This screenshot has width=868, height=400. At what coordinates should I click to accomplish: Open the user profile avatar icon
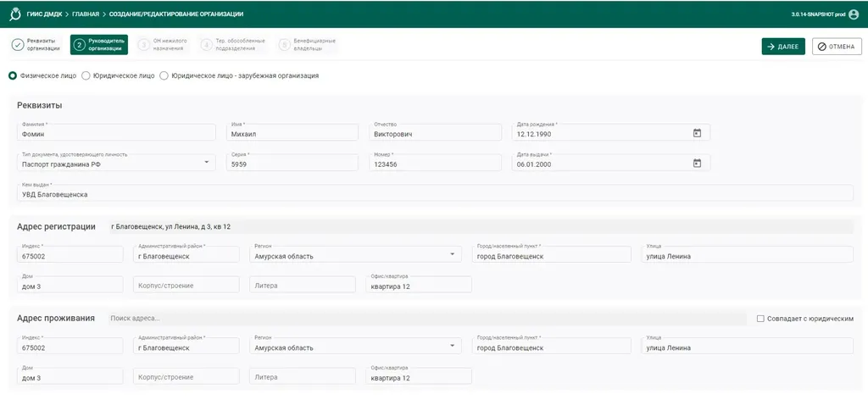pos(853,14)
